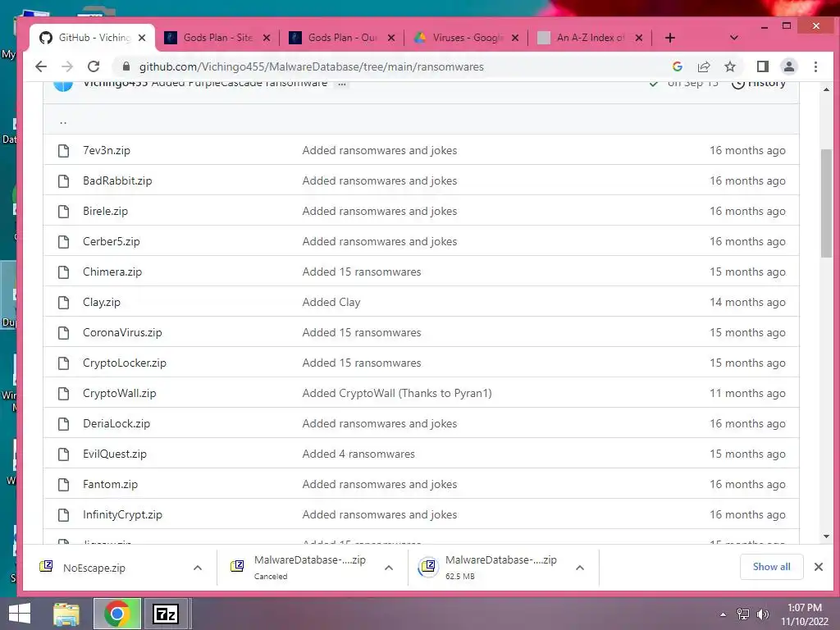Open the Chimera.zip link
This screenshot has height=630, width=840.
pyautogui.click(x=112, y=272)
